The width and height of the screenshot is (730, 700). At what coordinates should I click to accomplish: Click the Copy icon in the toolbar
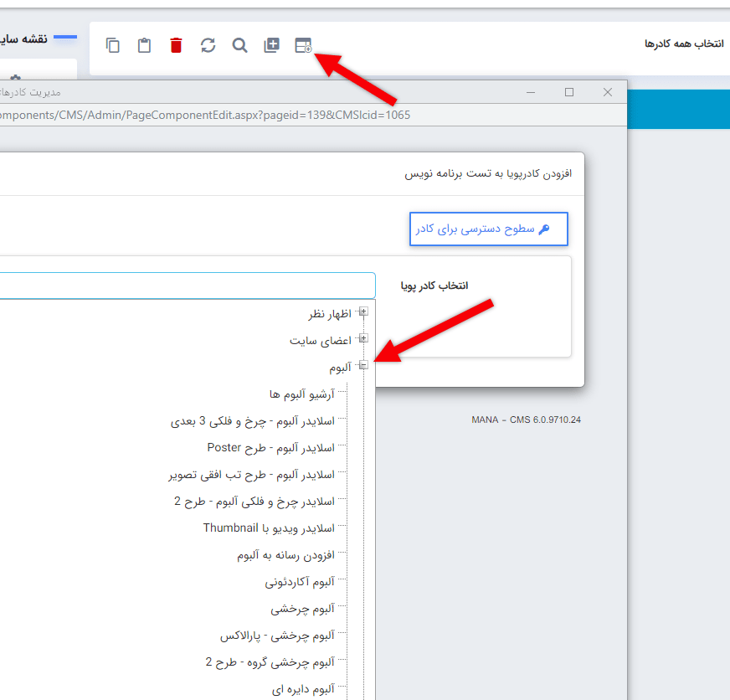(x=113, y=45)
